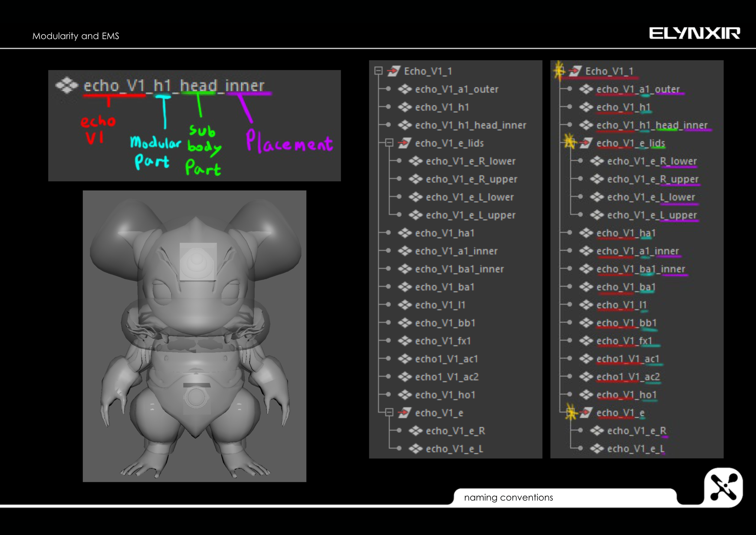Click the highlighted echo_V1_e expander in right outliner

point(571,412)
